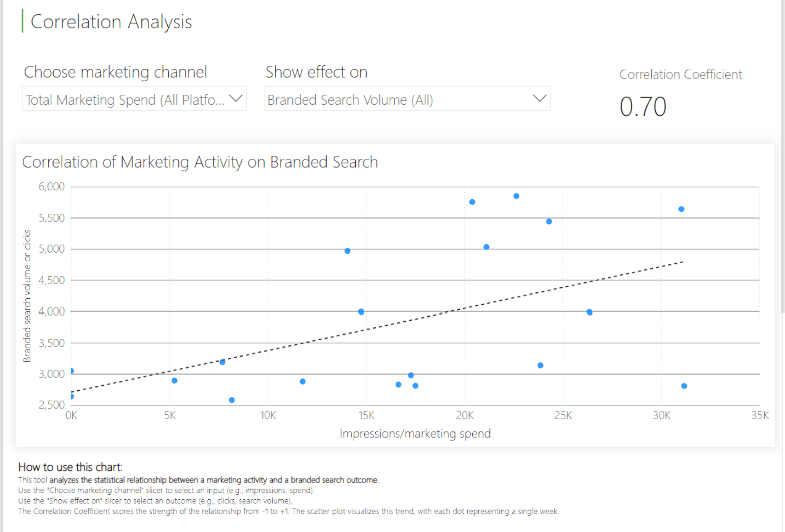Select the lowest dot just above 2,500 near 8K
This screenshot has height=532, width=785.
232,400
